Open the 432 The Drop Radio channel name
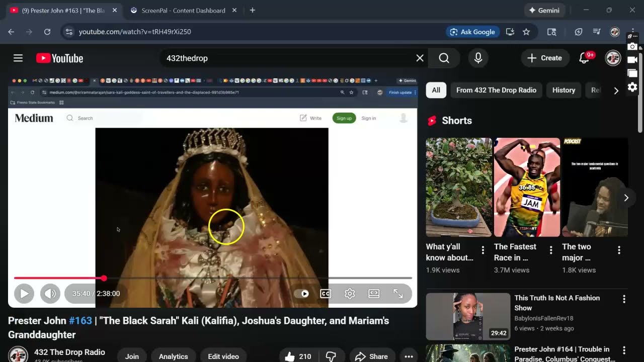Image resolution: width=644 pixels, height=362 pixels. [69, 352]
